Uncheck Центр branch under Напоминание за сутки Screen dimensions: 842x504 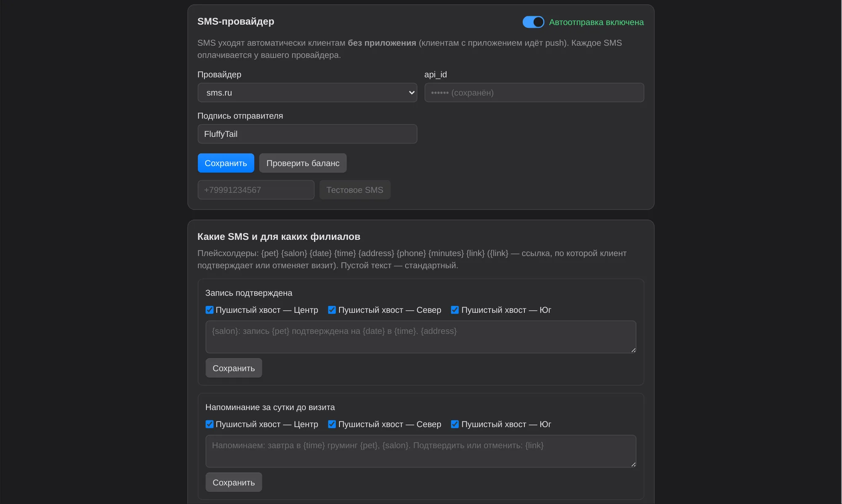click(x=209, y=424)
